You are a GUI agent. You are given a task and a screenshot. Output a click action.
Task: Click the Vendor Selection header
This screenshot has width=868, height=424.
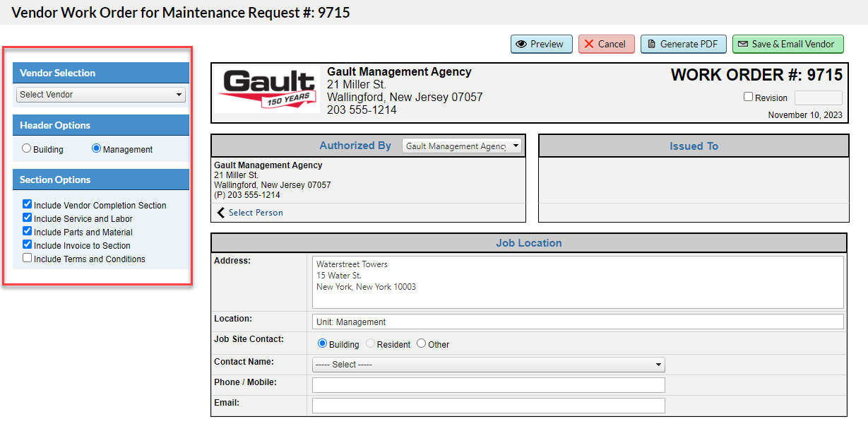(x=101, y=73)
